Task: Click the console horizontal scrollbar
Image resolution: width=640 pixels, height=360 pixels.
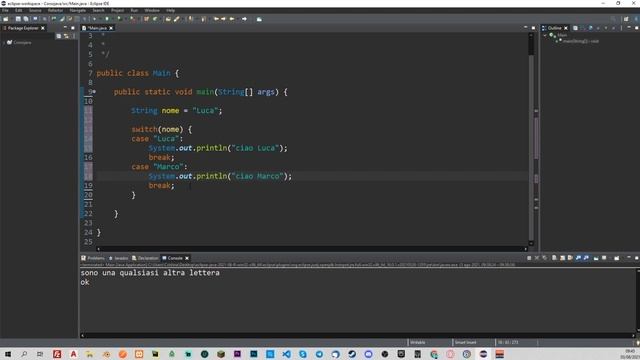Action: [x=358, y=336]
